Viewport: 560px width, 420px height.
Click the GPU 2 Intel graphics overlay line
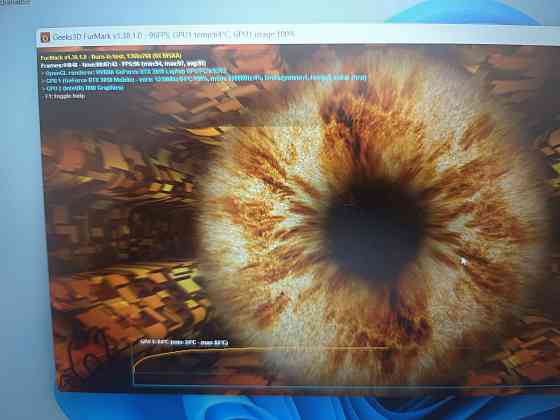coord(83,88)
